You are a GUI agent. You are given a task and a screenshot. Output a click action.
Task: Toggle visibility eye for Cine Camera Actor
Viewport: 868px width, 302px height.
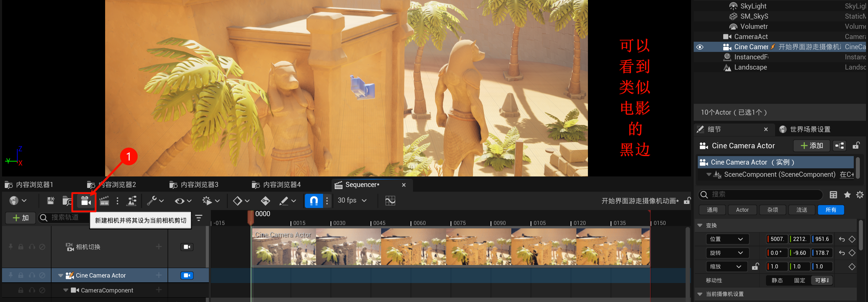click(x=699, y=47)
